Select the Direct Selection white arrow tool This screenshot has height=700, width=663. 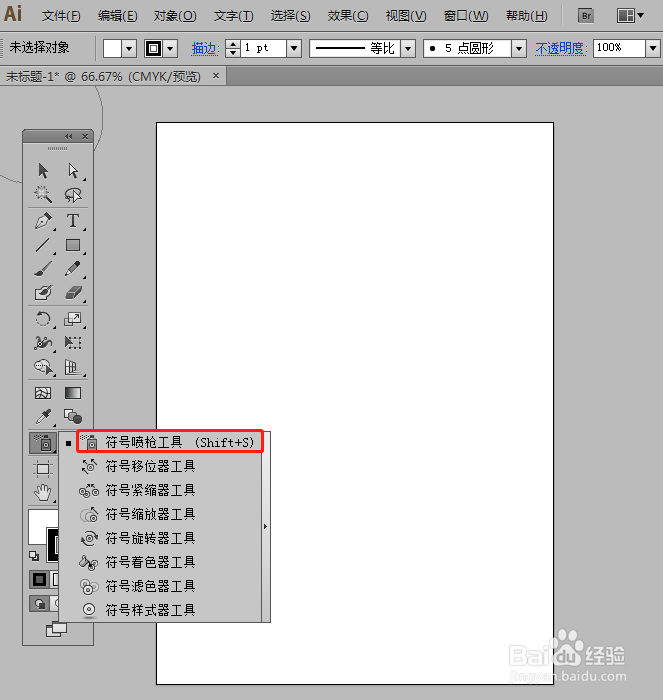[73, 171]
